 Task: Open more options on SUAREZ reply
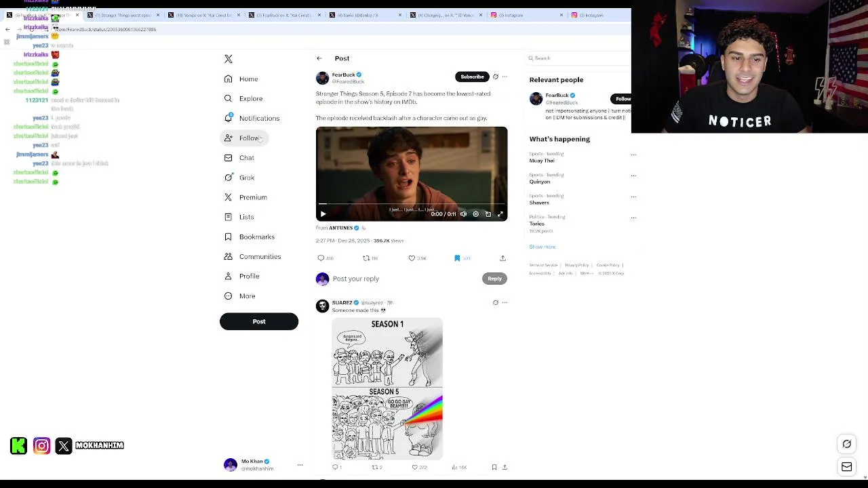pyautogui.click(x=505, y=303)
